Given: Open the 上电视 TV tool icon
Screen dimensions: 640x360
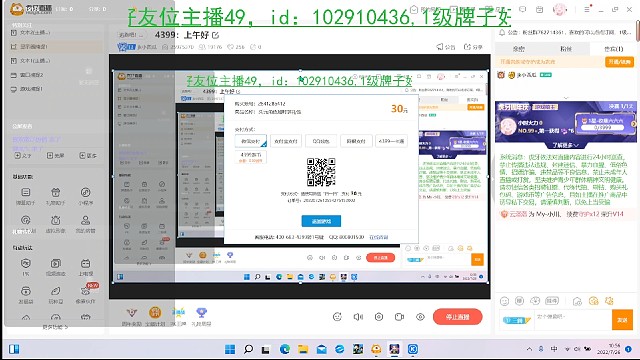Looking at the screenshot, I should [x=85, y=267].
